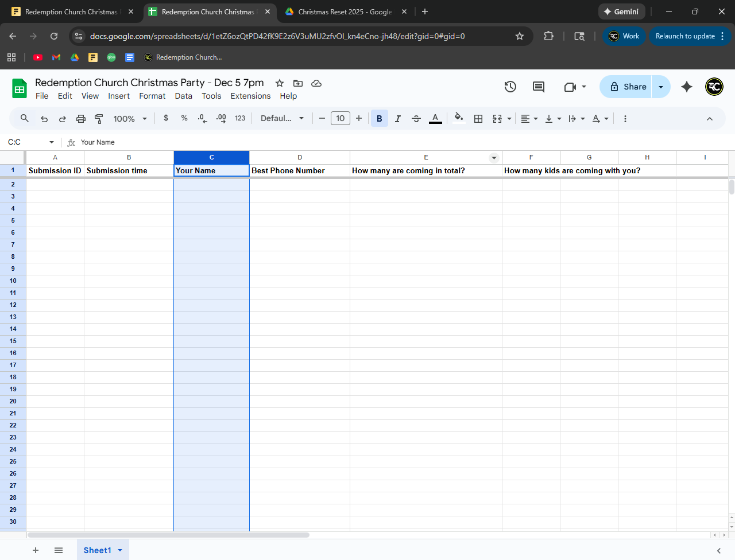
Task: Click the paint format roller icon
Action: pyautogui.click(x=99, y=119)
